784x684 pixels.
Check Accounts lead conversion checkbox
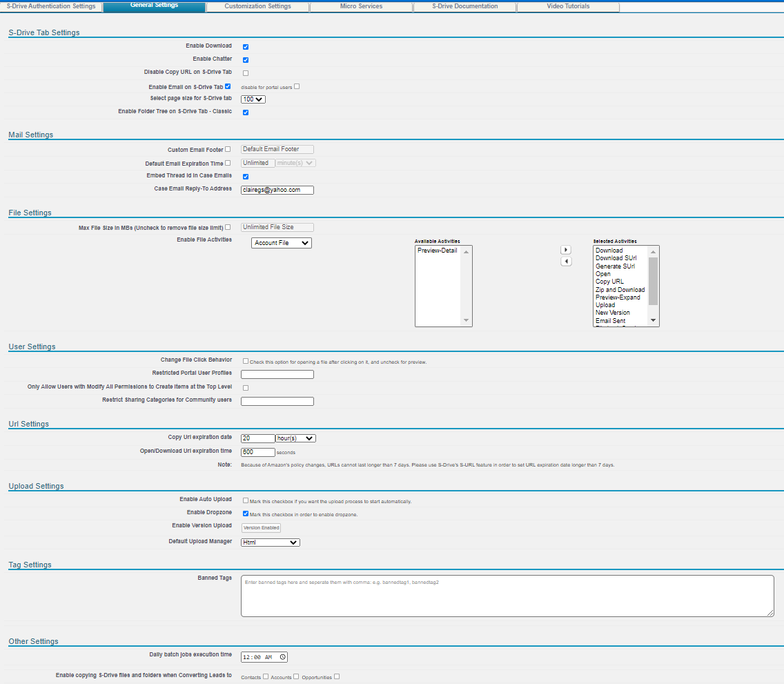click(296, 676)
